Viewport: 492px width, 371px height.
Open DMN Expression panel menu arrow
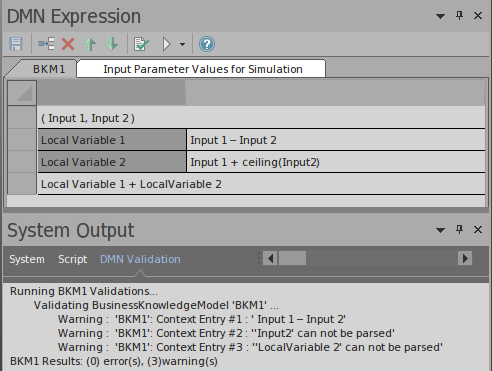(x=440, y=16)
